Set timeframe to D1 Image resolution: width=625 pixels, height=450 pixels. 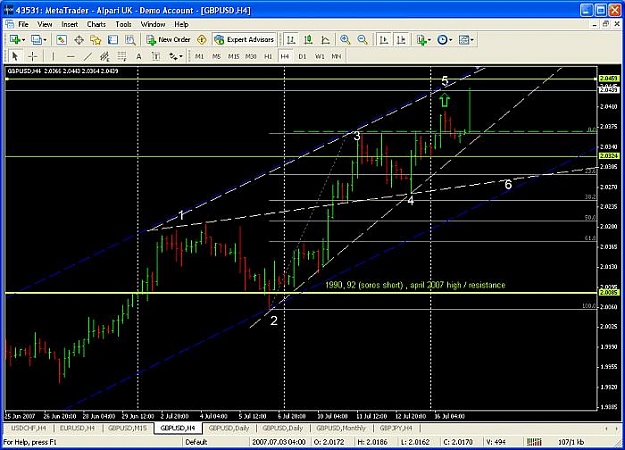[302, 56]
